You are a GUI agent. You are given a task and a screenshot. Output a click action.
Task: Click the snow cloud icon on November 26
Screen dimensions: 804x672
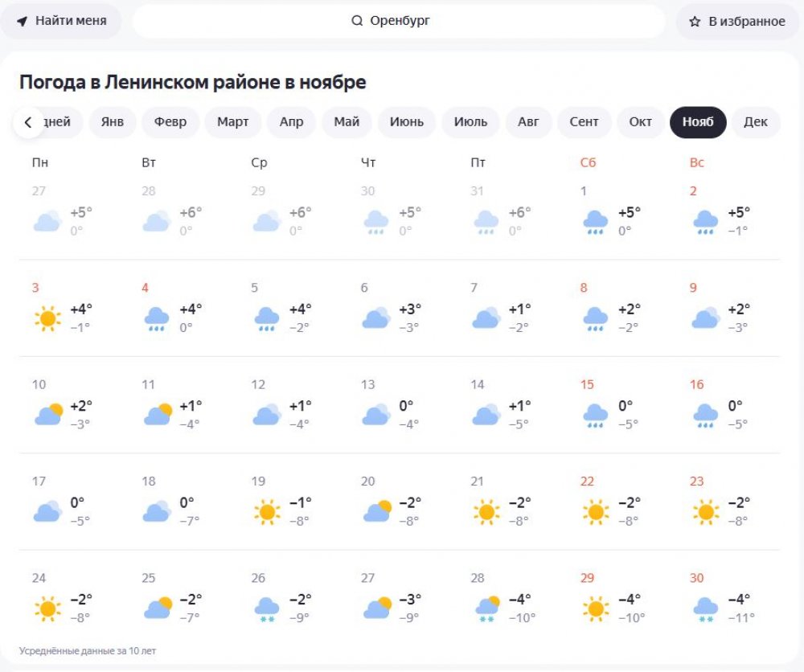point(267,609)
